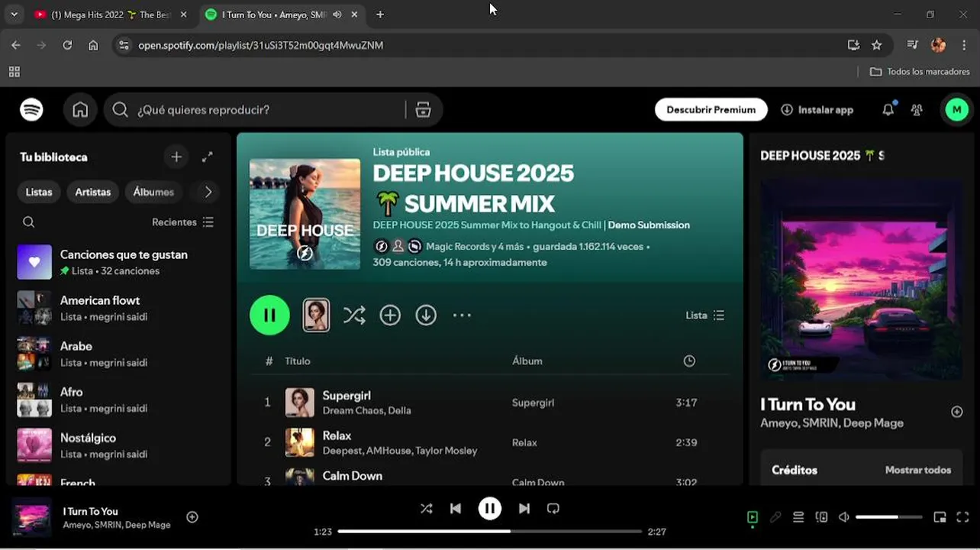Open the Supergirl album link
980x550 pixels.
pyautogui.click(x=533, y=403)
